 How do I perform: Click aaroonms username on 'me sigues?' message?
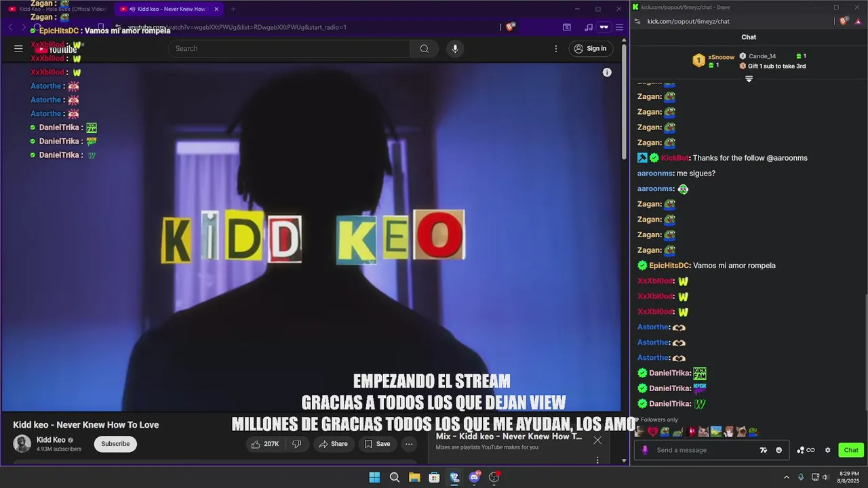(x=655, y=174)
